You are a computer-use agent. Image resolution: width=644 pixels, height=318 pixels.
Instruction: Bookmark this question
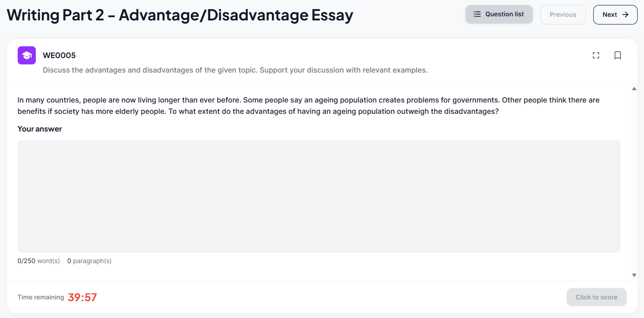click(617, 55)
